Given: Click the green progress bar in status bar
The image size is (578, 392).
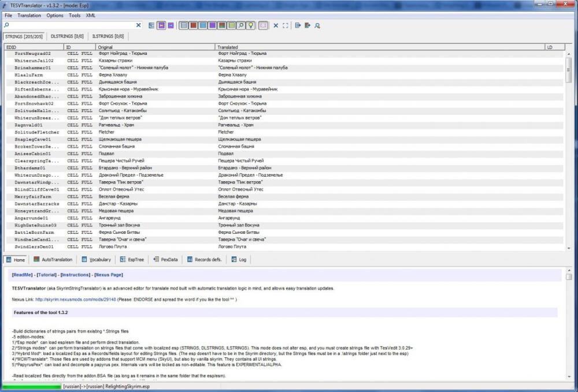Looking at the screenshot, I should [32, 386].
